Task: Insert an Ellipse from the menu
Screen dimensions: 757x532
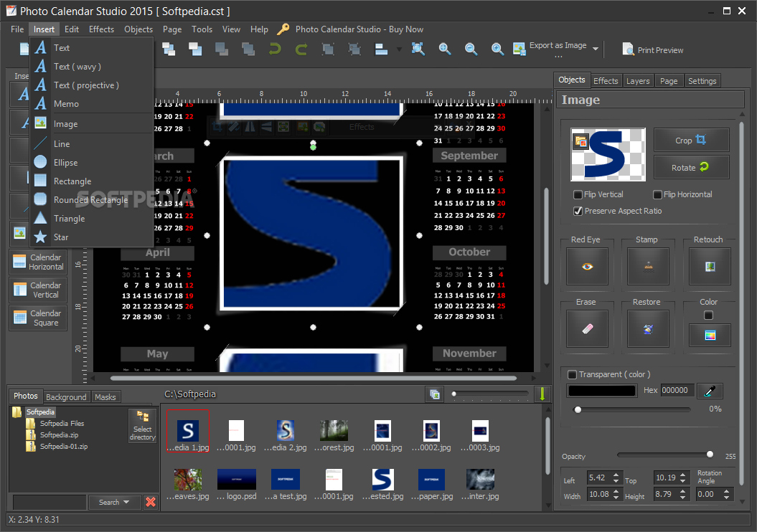Action: (92, 163)
